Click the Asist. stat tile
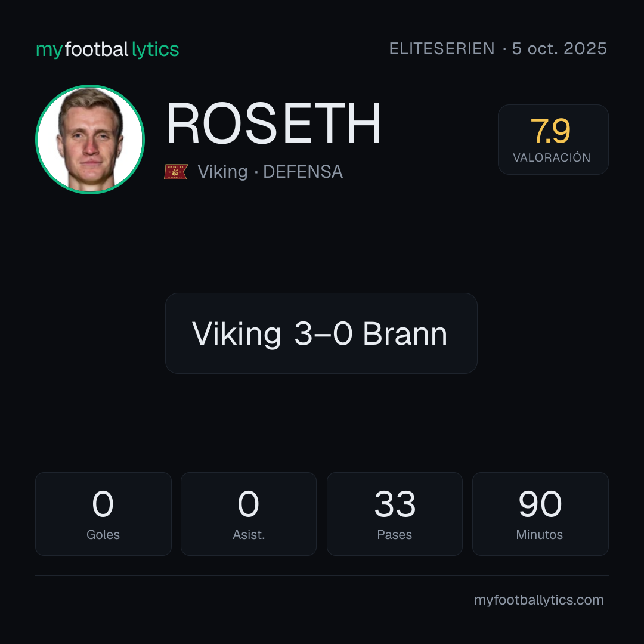644x644 pixels. pos(249,514)
